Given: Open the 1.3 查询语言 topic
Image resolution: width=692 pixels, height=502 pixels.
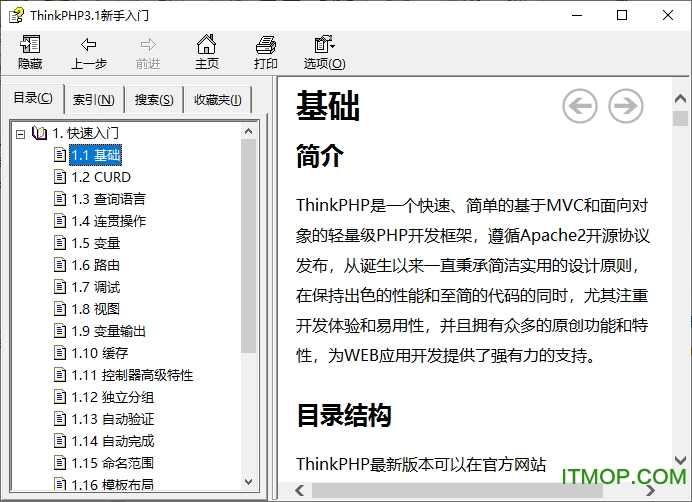Looking at the screenshot, I should [109, 199].
